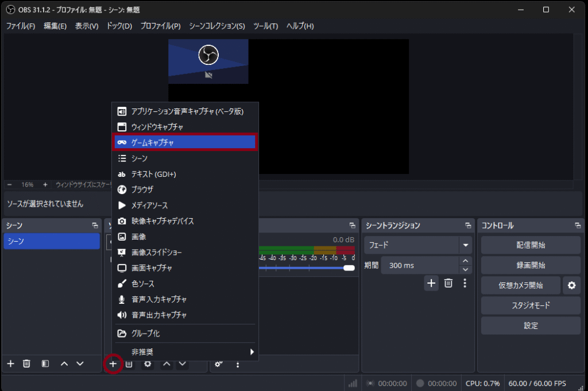Open the 編集(E) menu
The image size is (588, 391).
[55, 26]
